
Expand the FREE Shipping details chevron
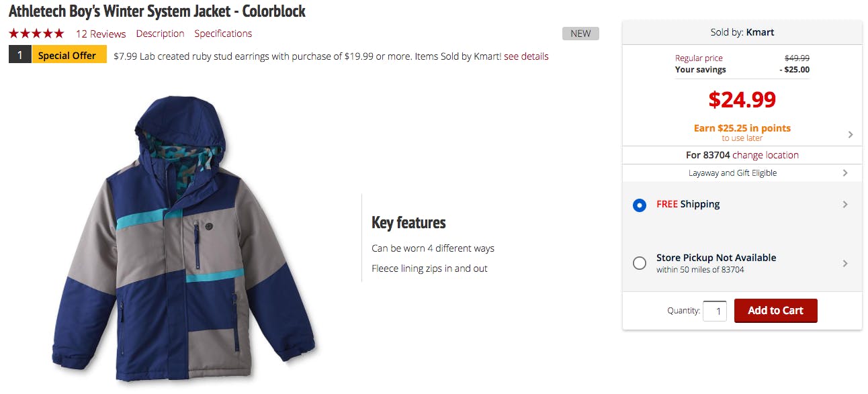(x=845, y=204)
